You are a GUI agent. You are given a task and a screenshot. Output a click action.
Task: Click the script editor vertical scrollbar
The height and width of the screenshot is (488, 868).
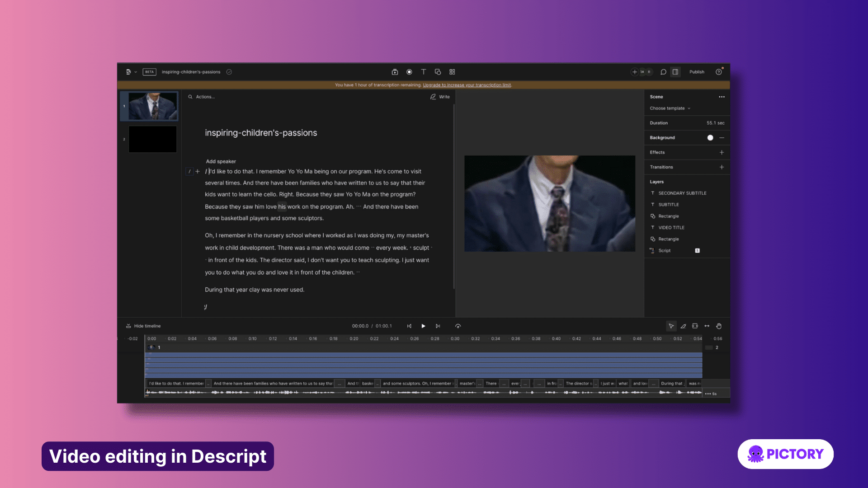coord(454,196)
